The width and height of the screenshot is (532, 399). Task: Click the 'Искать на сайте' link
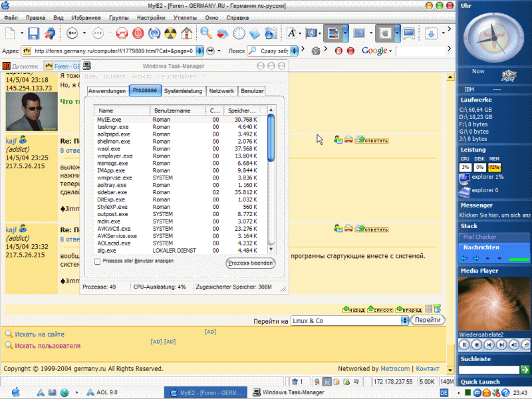(39, 334)
